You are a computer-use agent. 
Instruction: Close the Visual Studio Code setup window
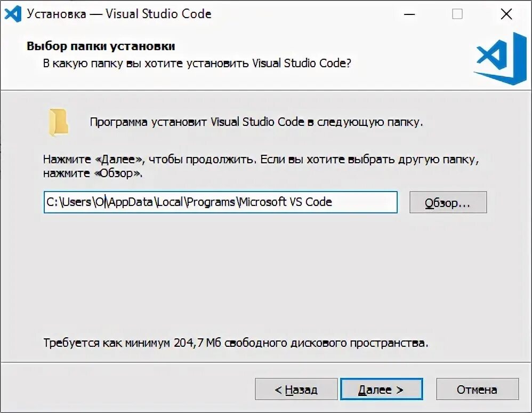point(506,14)
